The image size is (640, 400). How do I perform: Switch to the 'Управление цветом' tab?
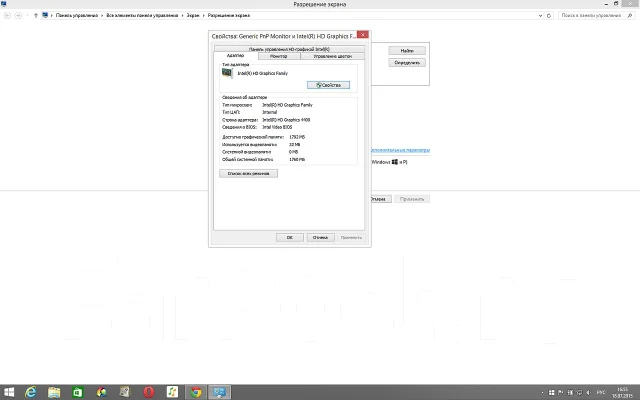point(333,56)
